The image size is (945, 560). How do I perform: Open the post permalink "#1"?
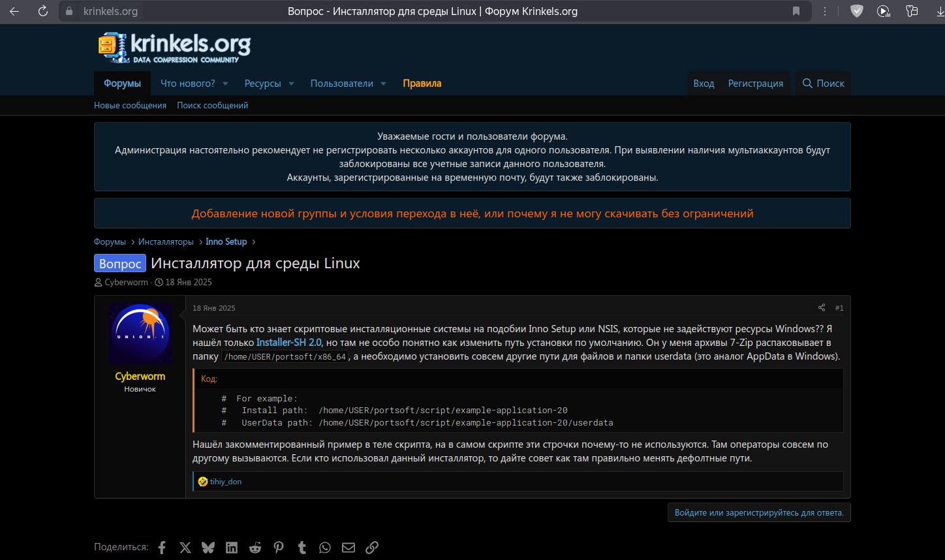click(839, 308)
